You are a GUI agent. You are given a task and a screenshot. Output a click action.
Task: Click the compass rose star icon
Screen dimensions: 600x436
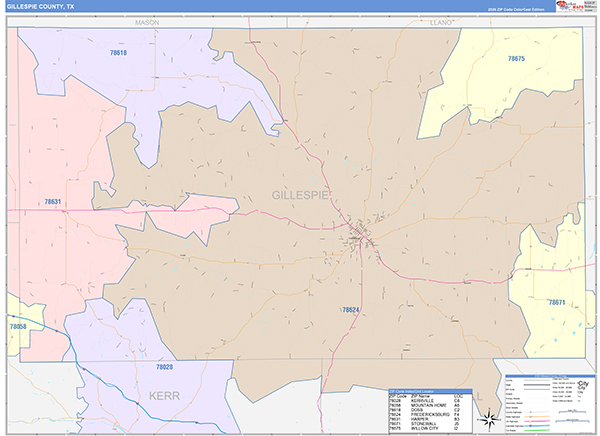click(x=490, y=420)
